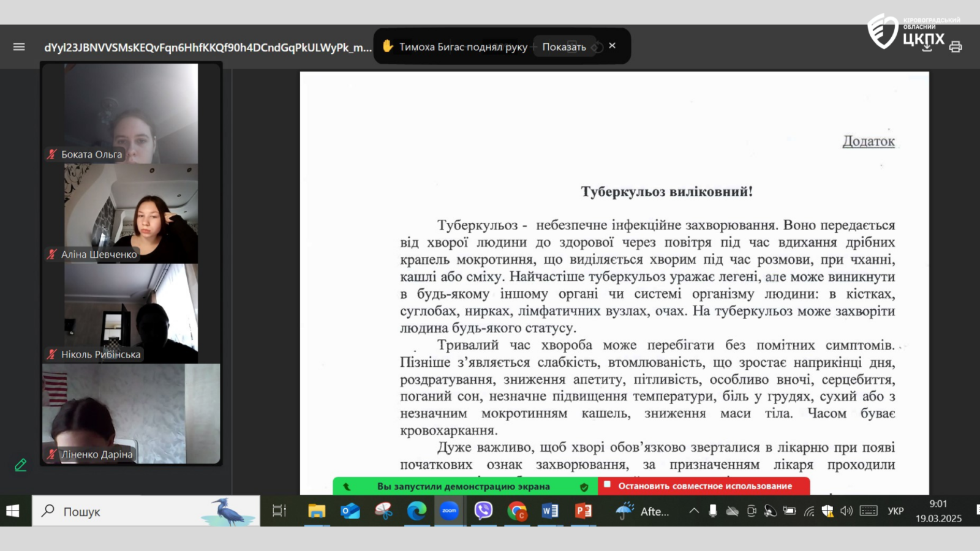Image resolution: width=980 pixels, height=551 pixels.
Task: Dismiss the raised hand notification
Action: point(612,46)
